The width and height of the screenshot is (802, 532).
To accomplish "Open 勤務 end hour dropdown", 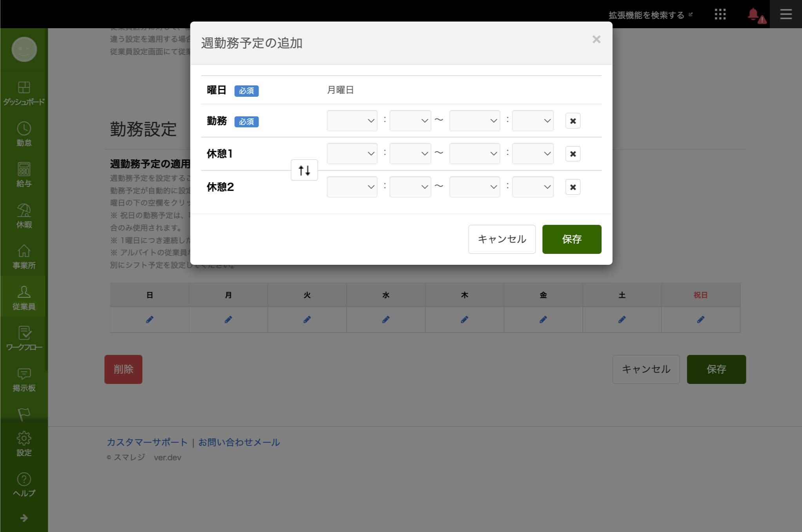I will (475, 121).
